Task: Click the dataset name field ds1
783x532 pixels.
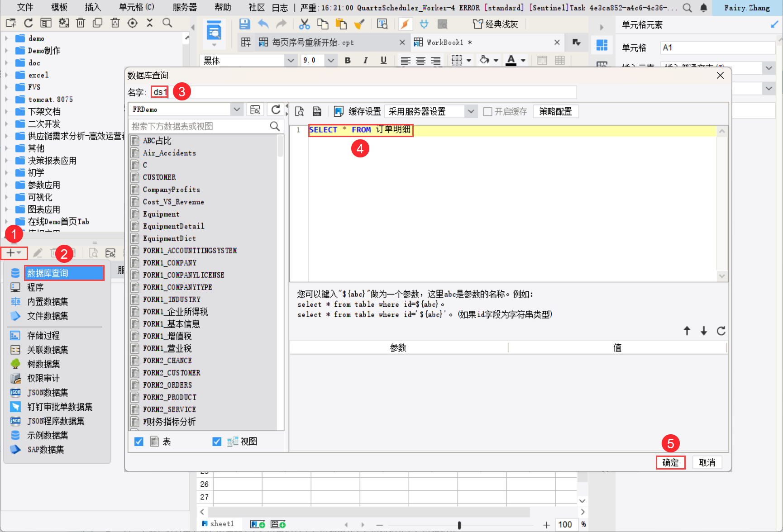Action: click(x=364, y=92)
